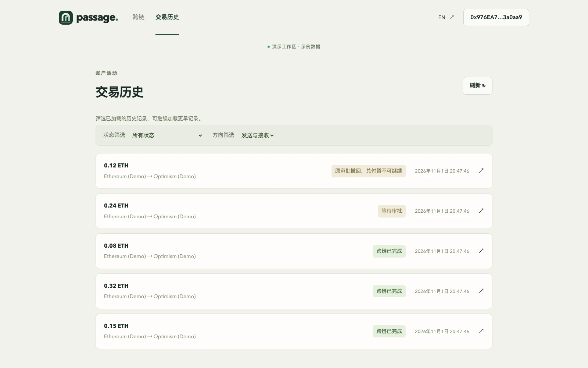Click route text under 0.24 ETH
The width and height of the screenshot is (588, 368).
[150, 216]
